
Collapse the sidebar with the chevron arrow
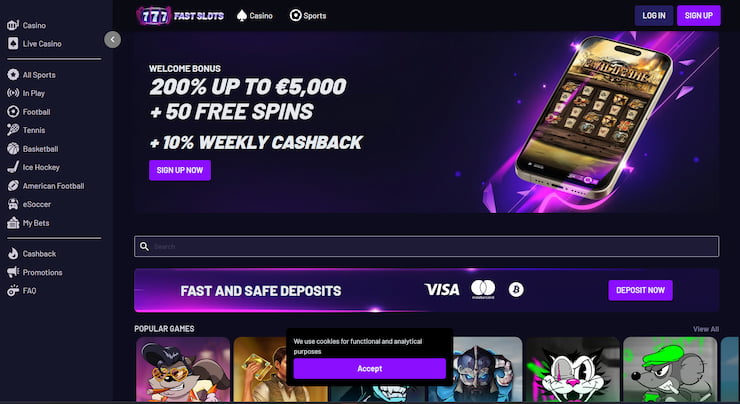[112, 40]
